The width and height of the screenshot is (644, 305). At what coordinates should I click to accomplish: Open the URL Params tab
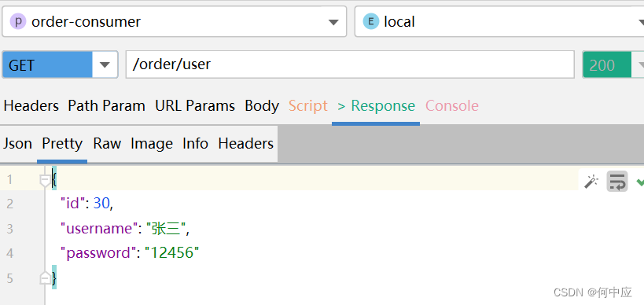pos(195,106)
